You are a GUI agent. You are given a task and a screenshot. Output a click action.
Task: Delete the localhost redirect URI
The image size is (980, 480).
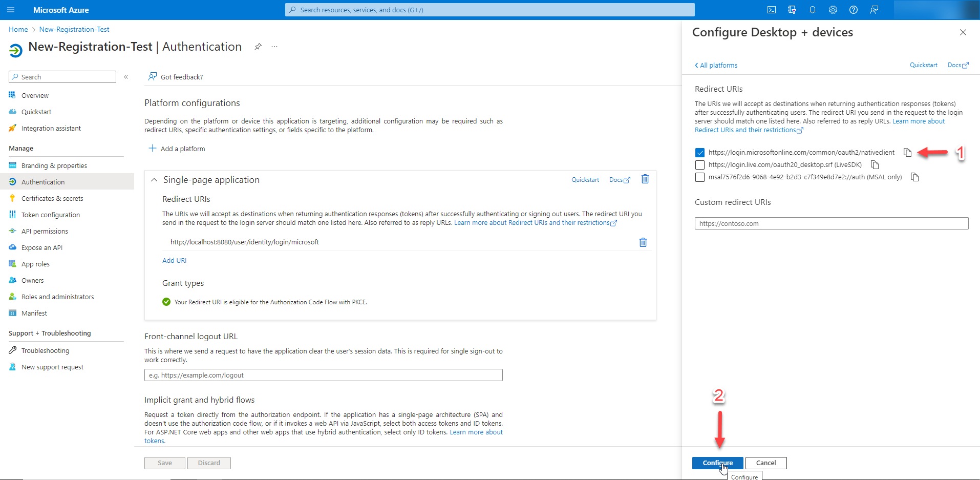(x=643, y=242)
